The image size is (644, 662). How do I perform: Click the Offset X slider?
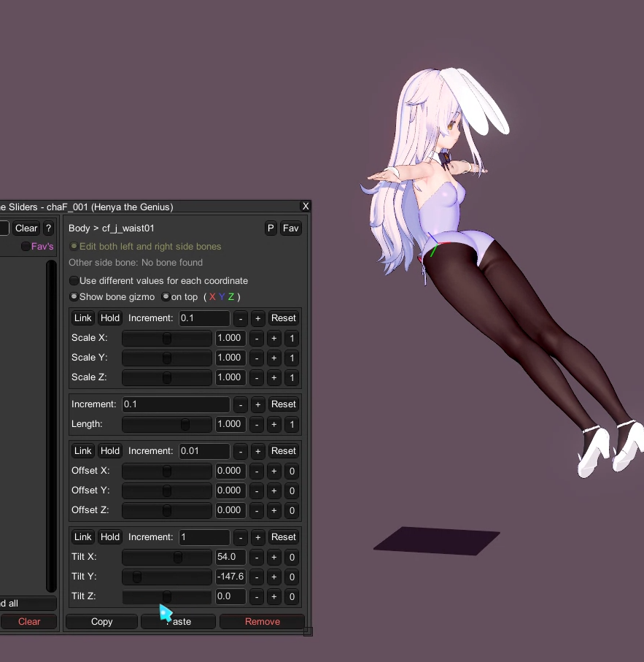pyautogui.click(x=167, y=471)
